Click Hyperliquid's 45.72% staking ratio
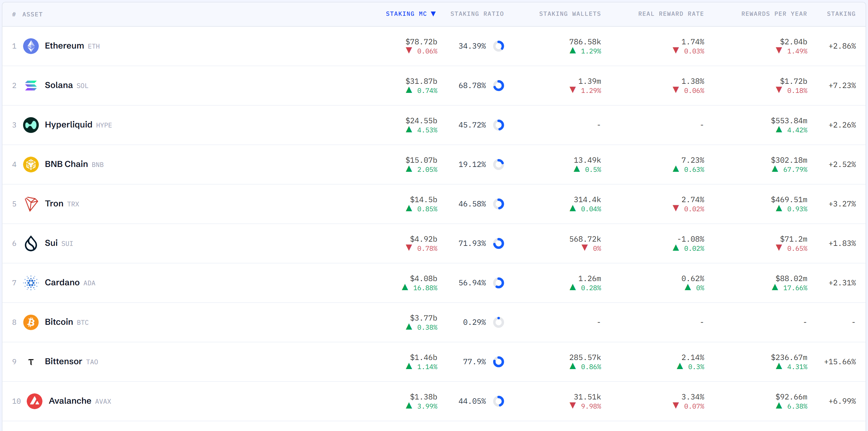This screenshot has width=868, height=431. [x=472, y=125]
